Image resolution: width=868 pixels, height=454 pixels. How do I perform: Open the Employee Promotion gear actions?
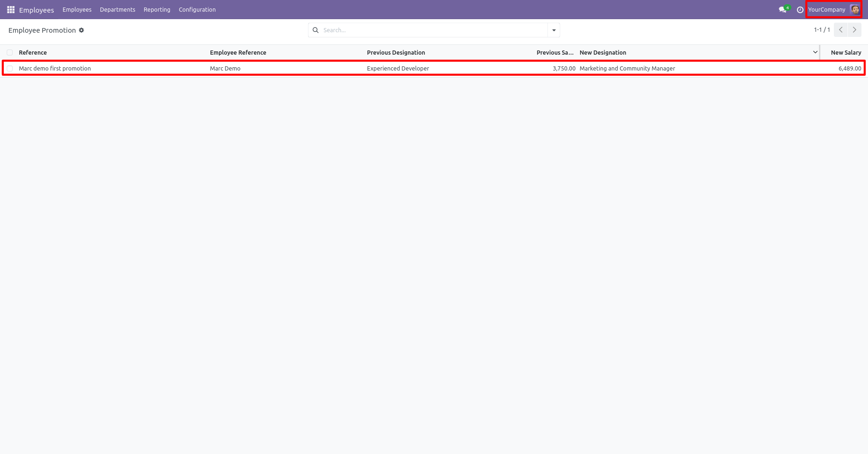tap(81, 30)
